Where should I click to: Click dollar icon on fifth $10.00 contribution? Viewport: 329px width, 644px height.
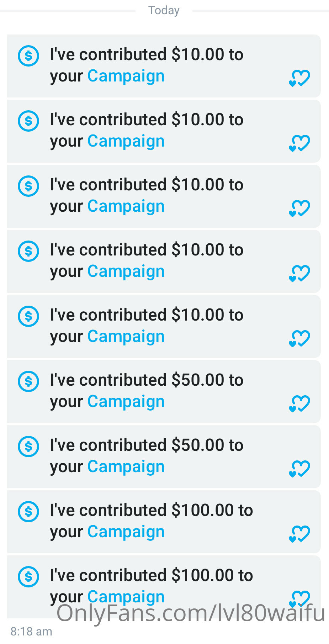click(28, 316)
